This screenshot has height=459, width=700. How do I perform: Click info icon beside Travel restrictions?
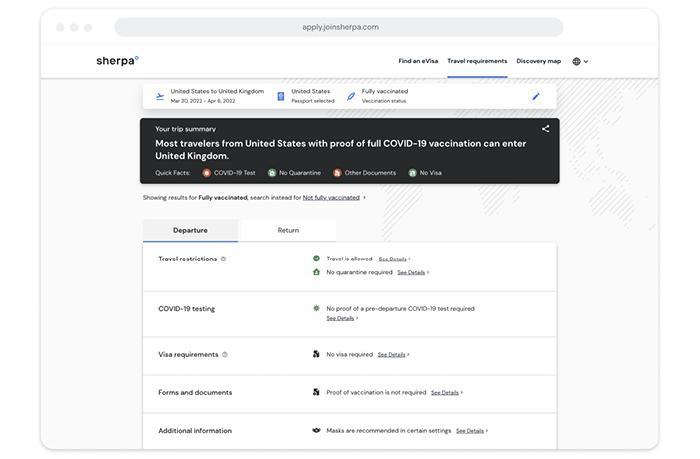[x=223, y=259]
